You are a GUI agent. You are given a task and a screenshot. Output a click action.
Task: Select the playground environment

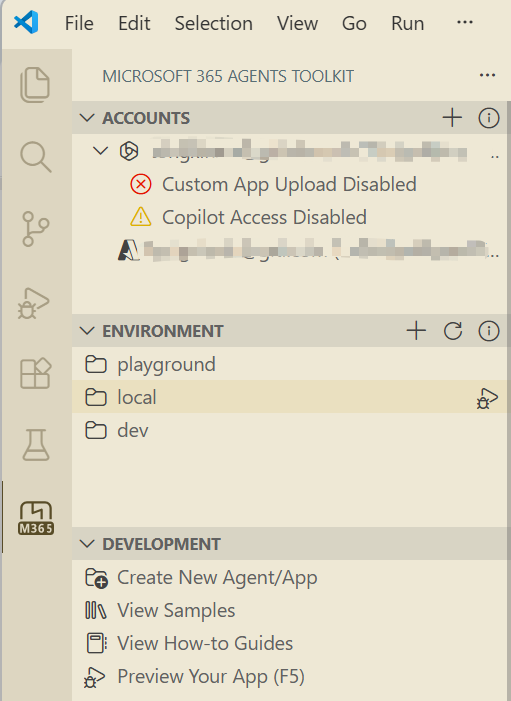[290, 364]
